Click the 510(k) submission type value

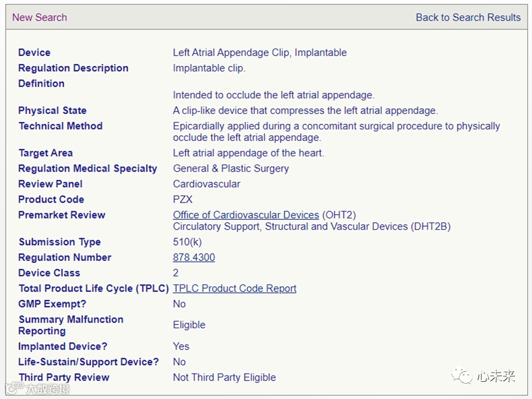pos(187,242)
